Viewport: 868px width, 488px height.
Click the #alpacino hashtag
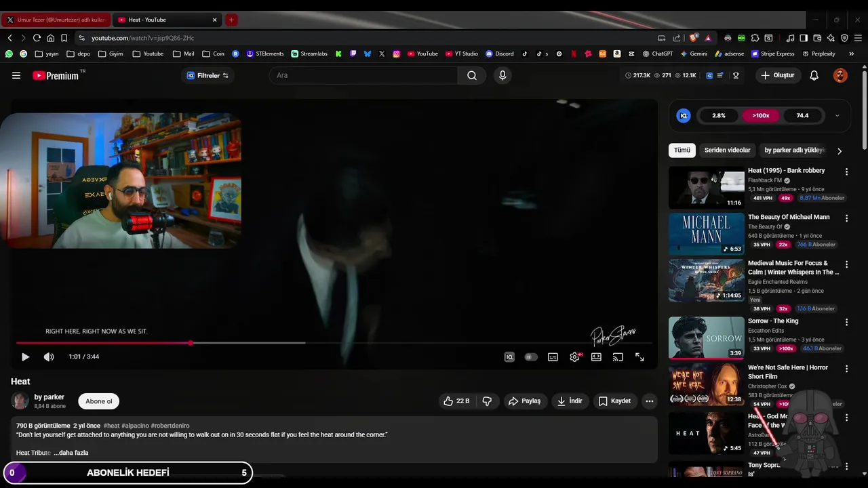pos(135,426)
